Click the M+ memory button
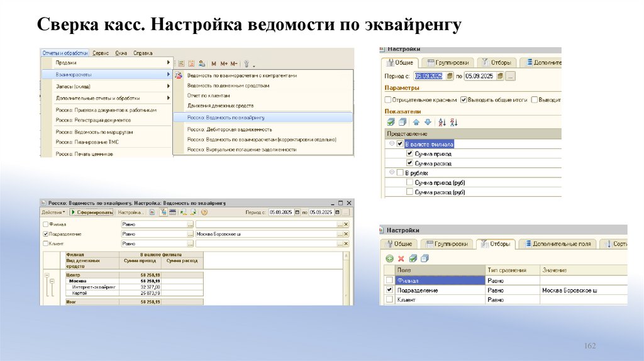The image size is (644, 361). (x=224, y=64)
